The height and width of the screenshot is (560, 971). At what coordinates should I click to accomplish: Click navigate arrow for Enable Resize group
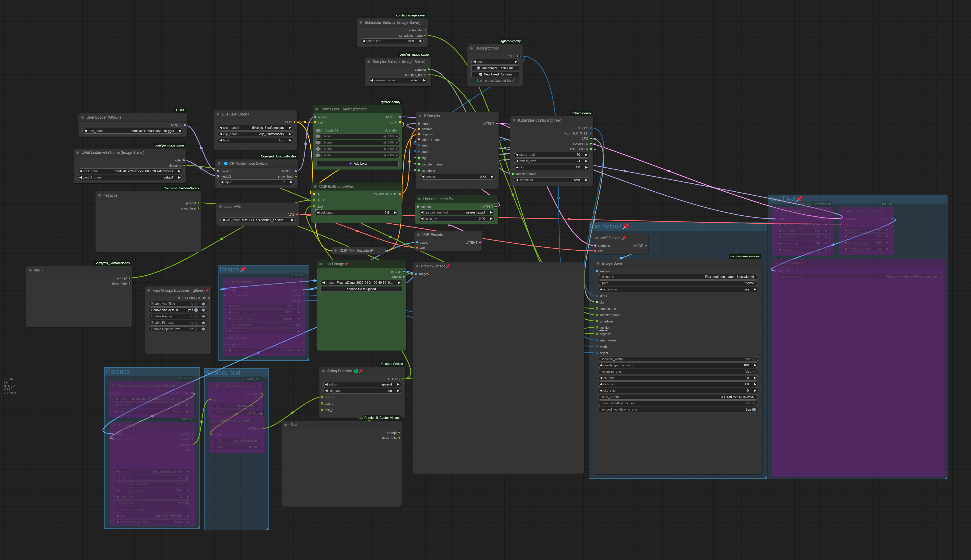(204, 317)
